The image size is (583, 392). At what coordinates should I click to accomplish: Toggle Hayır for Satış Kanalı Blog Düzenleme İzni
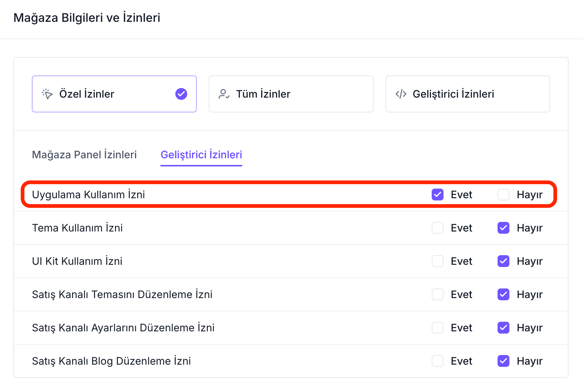point(503,361)
